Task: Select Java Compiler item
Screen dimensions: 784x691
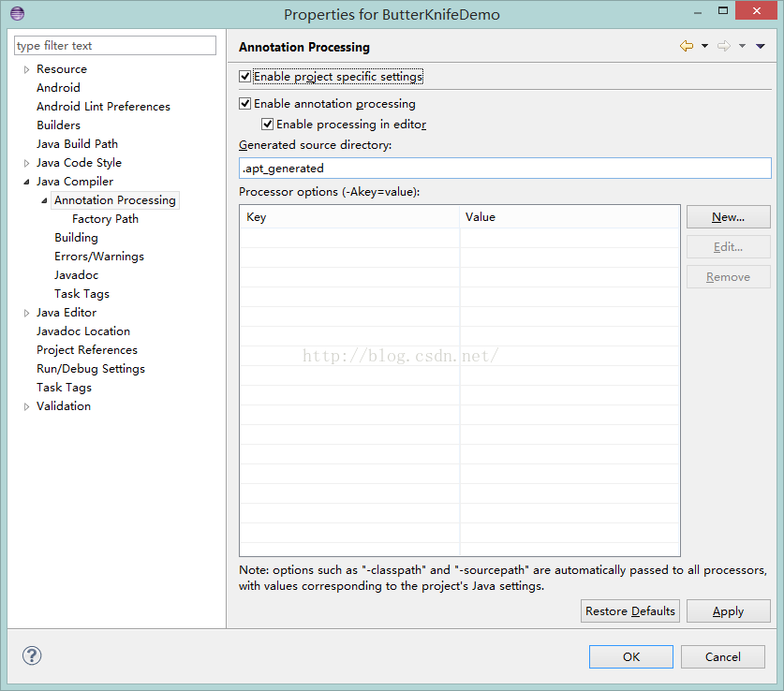Action: [75, 182]
